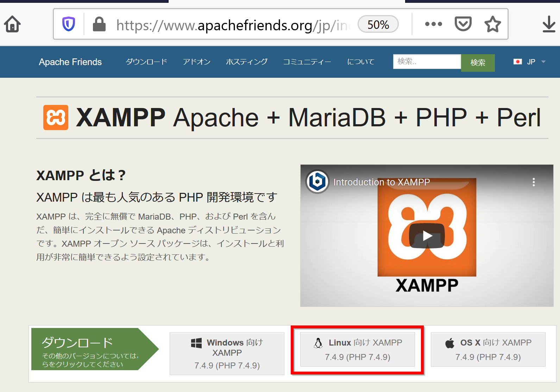Open the ダウンロード navigation menu
The image size is (560, 392).
pos(146,62)
